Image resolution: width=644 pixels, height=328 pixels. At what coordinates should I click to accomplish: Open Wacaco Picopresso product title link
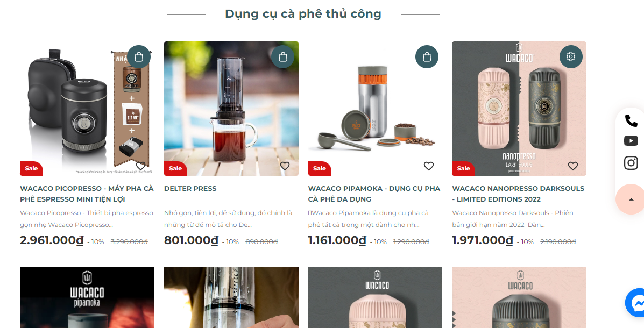click(87, 194)
